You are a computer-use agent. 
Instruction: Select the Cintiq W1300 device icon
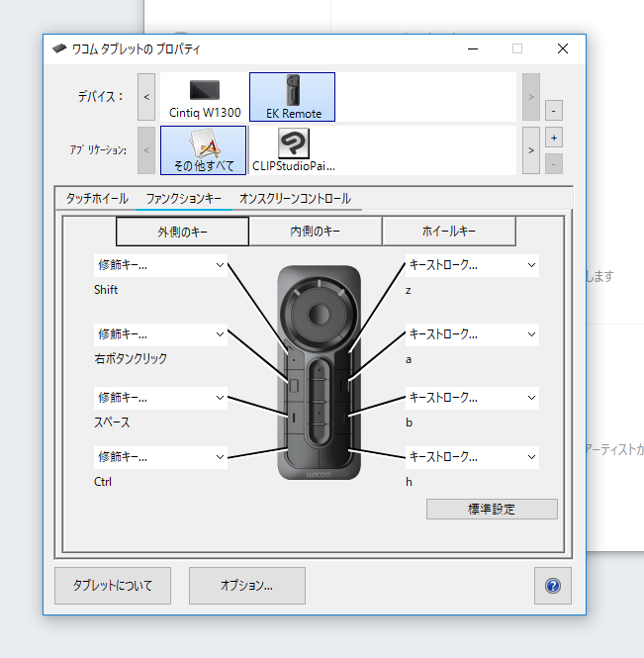click(205, 97)
